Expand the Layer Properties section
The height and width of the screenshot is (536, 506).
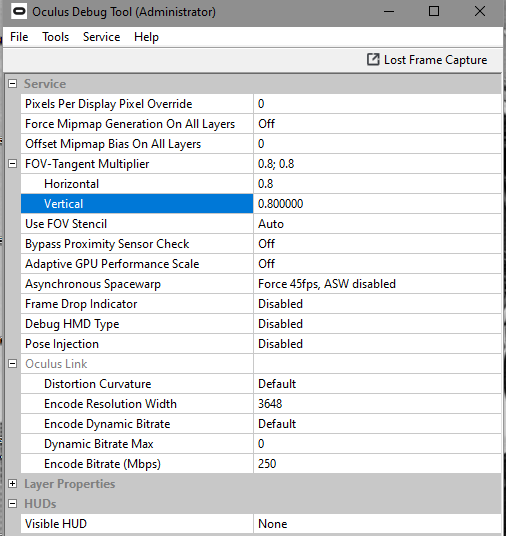point(13,484)
